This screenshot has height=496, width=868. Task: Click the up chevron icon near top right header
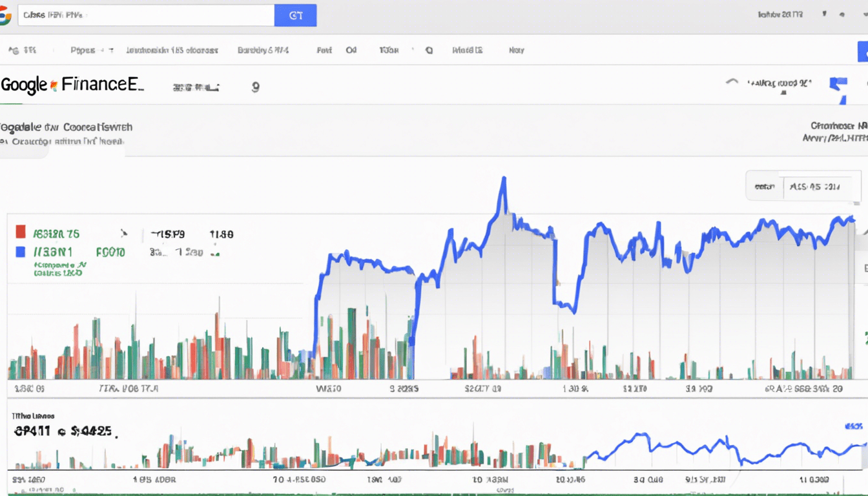click(x=732, y=82)
